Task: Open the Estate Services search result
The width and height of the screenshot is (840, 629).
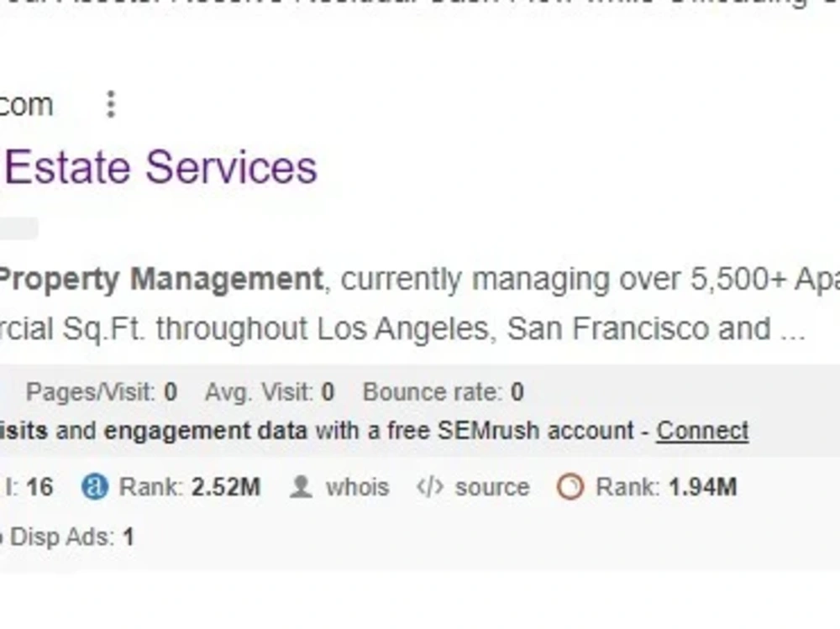Action: click(160, 167)
